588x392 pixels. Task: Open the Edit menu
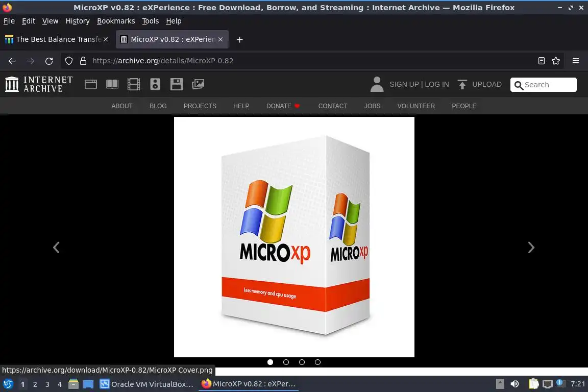[x=29, y=21]
